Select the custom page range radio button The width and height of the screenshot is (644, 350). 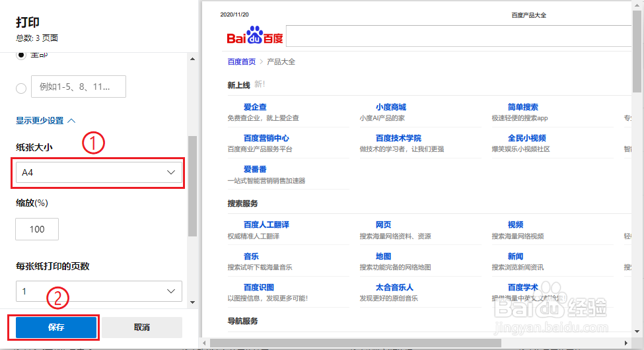[21, 88]
